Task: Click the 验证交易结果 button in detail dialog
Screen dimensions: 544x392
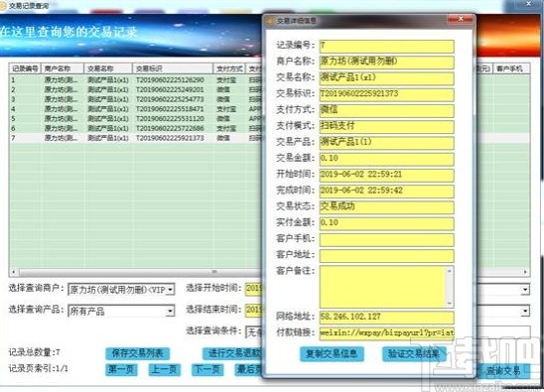Action: [414, 354]
